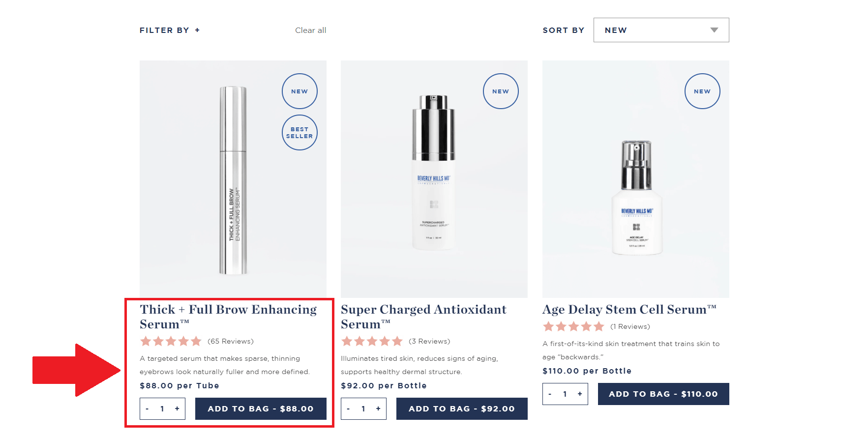Screen dimensions: 868x437
Task: Expand the Filter By plus icon
Action: [197, 30]
